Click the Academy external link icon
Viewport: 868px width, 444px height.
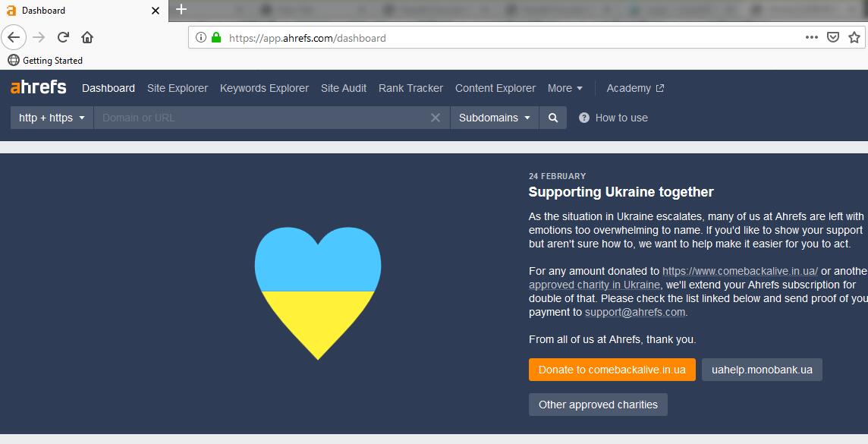click(659, 87)
